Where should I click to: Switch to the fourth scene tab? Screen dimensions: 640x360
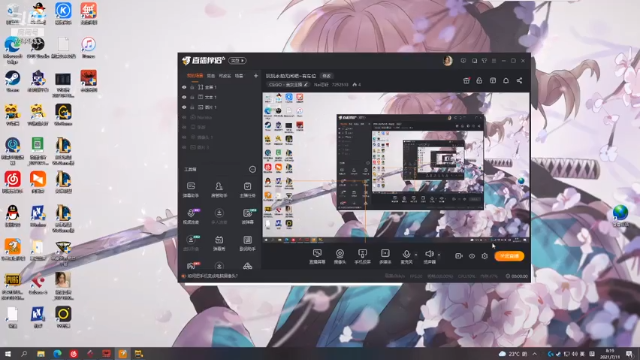tap(239, 76)
